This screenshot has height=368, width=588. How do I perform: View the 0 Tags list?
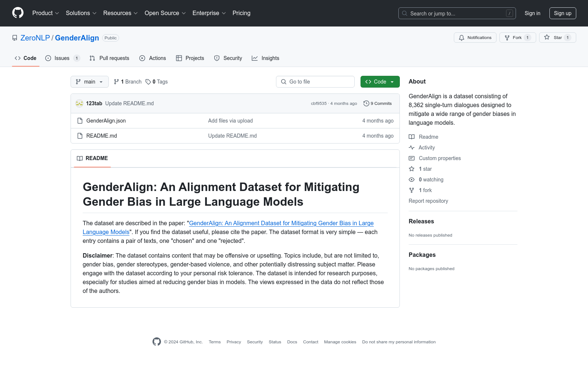[157, 82]
